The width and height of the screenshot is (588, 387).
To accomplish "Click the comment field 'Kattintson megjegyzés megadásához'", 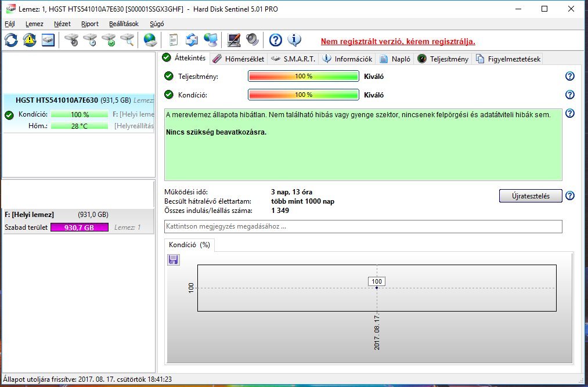I will click(x=363, y=226).
